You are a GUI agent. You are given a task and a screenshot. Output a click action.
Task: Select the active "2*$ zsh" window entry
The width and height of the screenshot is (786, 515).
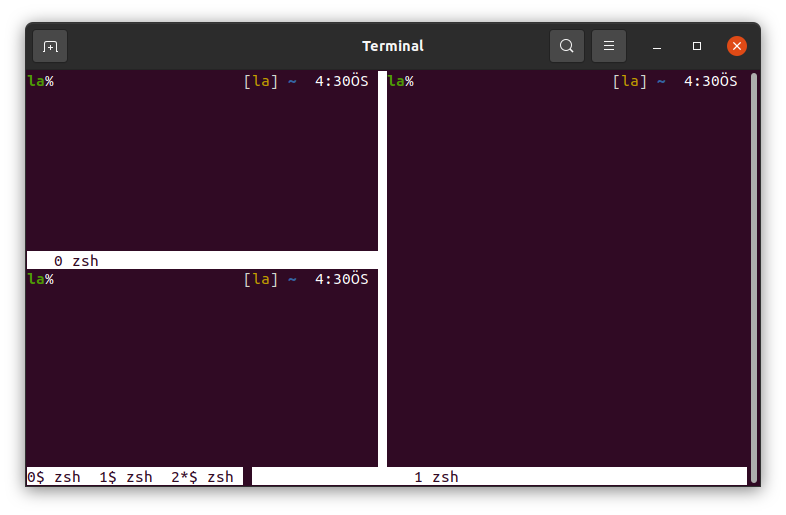point(202,477)
